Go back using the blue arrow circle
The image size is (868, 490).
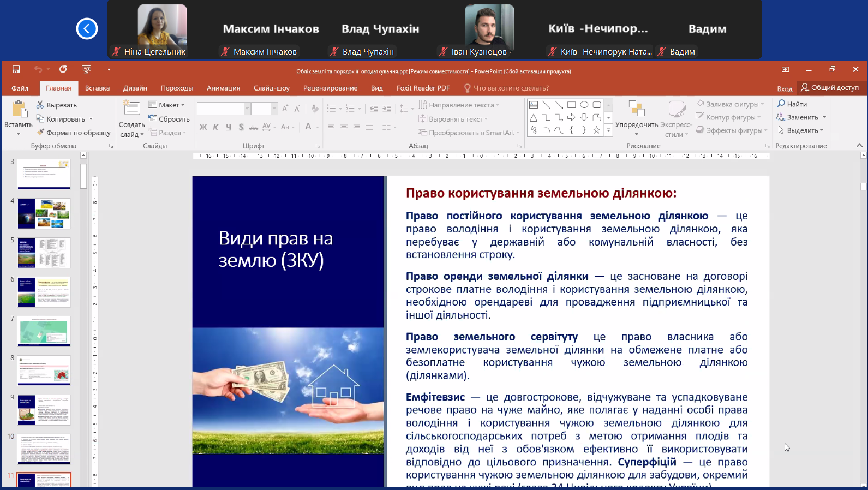click(87, 29)
